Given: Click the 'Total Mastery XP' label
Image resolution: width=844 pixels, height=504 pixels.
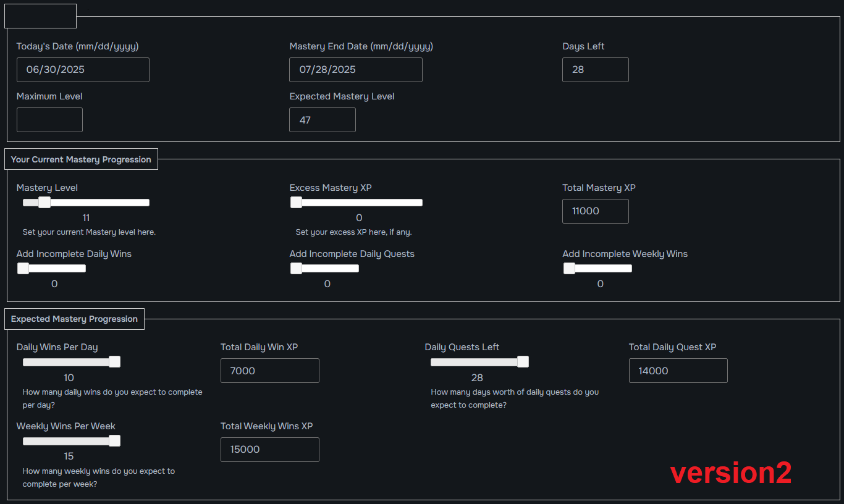Looking at the screenshot, I should 599,188.
